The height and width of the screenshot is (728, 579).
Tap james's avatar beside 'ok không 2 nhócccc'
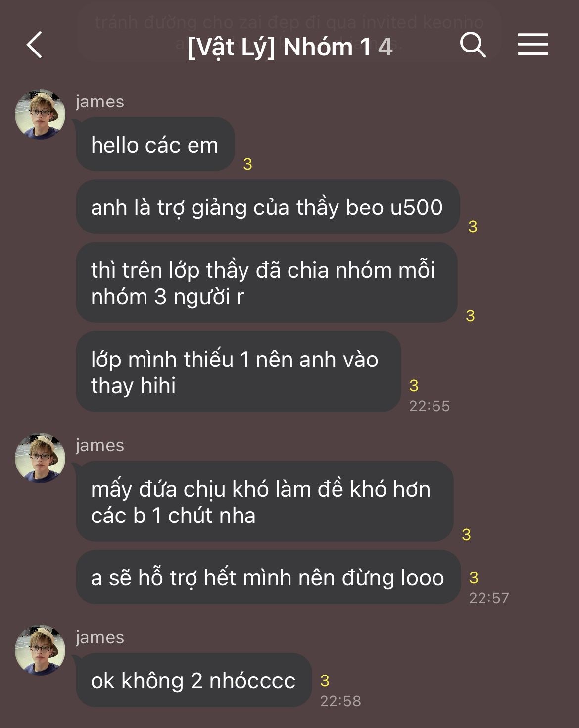click(40, 650)
